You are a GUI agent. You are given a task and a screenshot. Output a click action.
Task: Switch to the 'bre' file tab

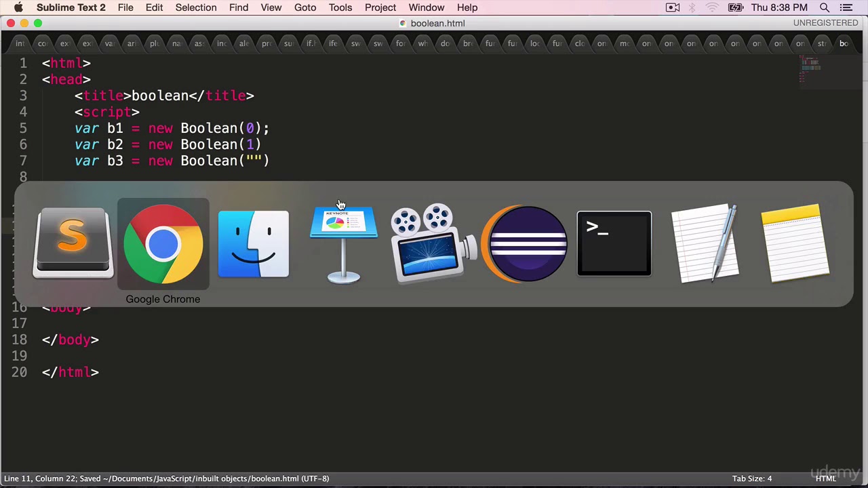click(x=467, y=43)
